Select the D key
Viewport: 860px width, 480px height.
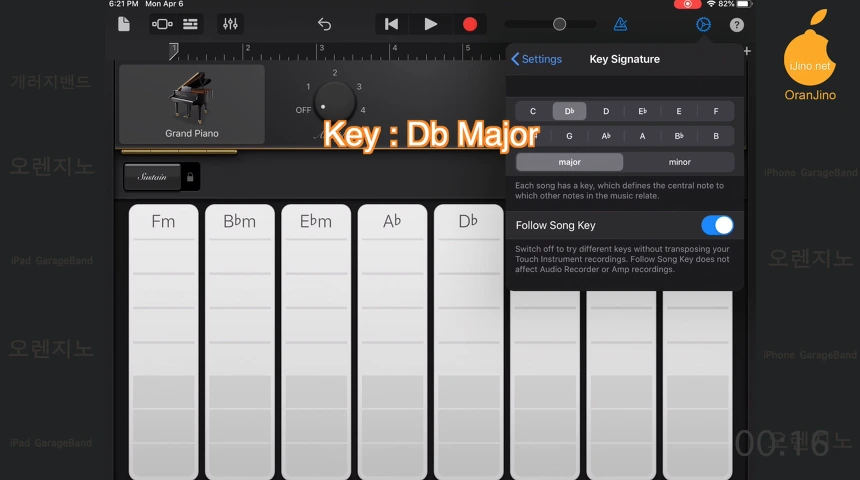tap(606, 111)
